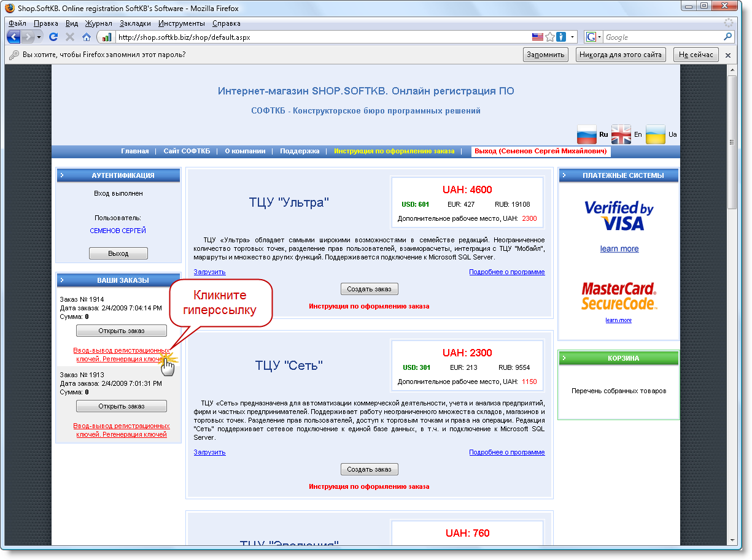Click Выход button in the authentication panel

point(118,253)
